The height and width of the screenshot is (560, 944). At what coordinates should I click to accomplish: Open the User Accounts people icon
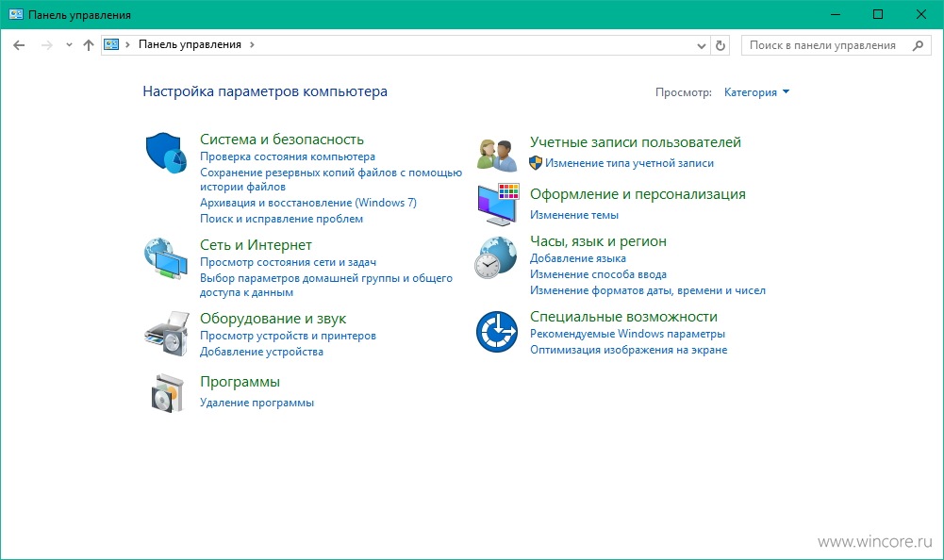click(497, 155)
